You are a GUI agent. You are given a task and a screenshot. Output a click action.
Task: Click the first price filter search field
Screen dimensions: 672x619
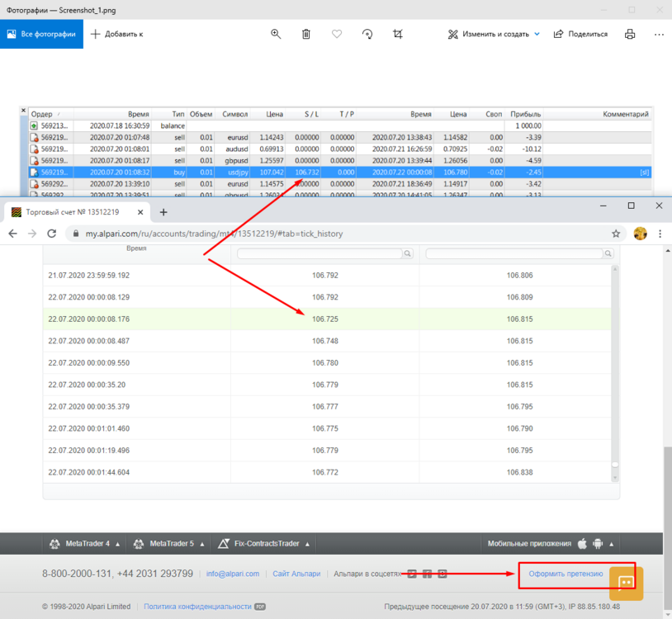pyautogui.click(x=324, y=253)
